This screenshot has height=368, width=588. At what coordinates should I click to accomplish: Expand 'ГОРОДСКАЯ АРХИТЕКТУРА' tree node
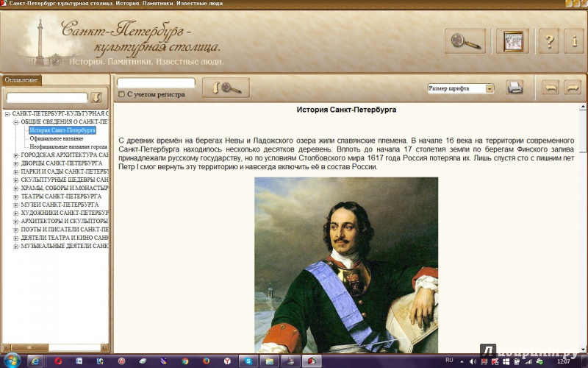click(15, 155)
